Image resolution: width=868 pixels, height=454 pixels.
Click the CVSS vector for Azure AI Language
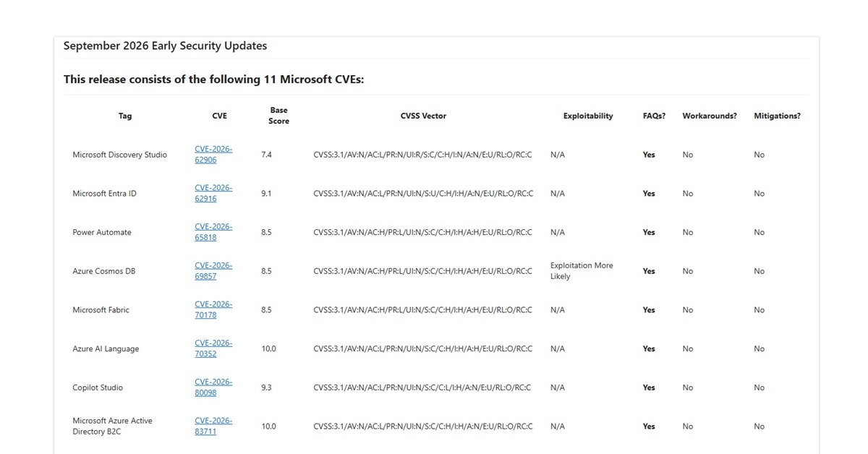click(x=422, y=348)
